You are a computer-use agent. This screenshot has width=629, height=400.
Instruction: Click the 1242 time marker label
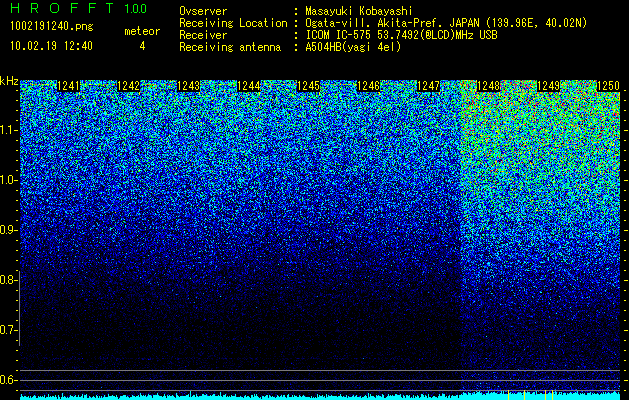(128, 86)
